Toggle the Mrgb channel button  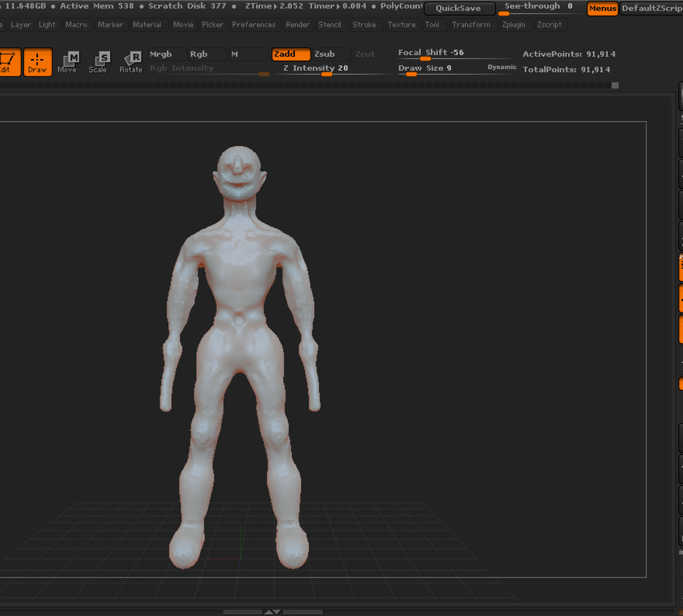[x=167, y=54]
